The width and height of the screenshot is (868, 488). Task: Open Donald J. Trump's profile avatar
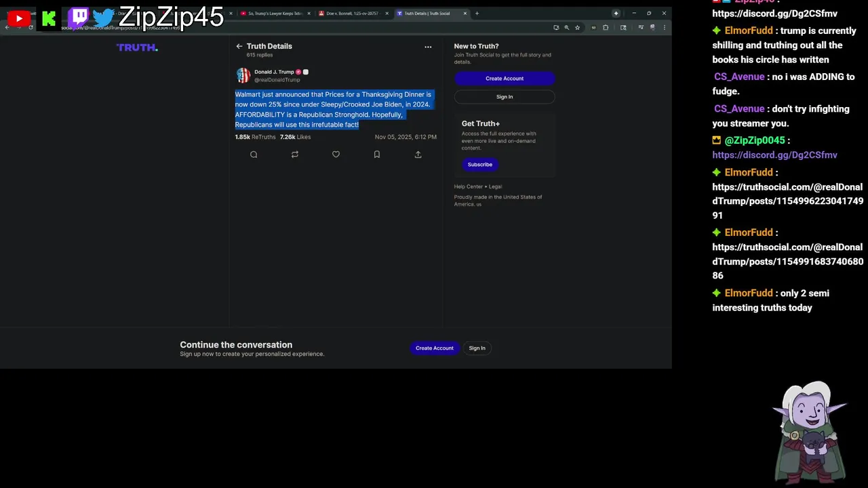(x=243, y=75)
